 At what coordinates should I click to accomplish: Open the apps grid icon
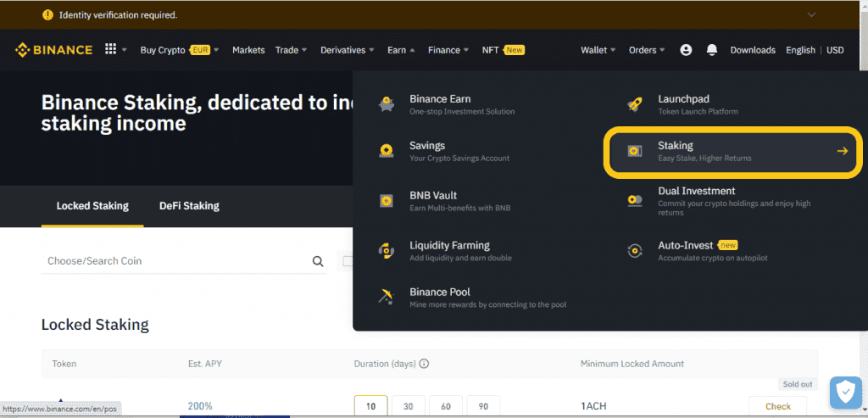click(x=111, y=49)
